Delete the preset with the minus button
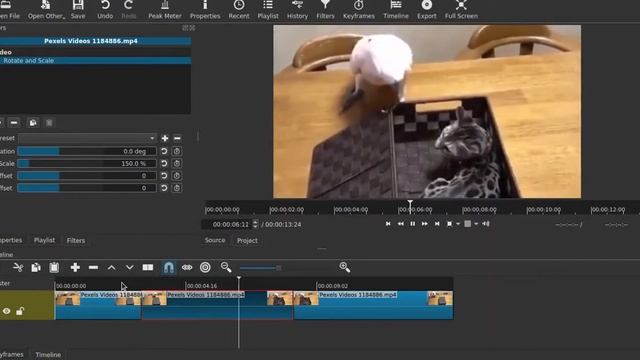640x360 pixels. (177, 138)
